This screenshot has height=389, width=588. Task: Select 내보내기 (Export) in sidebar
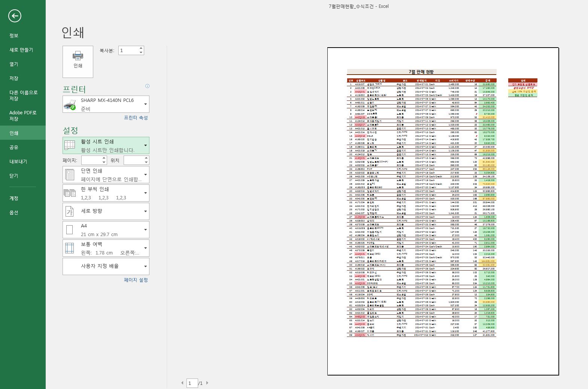click(x=23, y=162)
